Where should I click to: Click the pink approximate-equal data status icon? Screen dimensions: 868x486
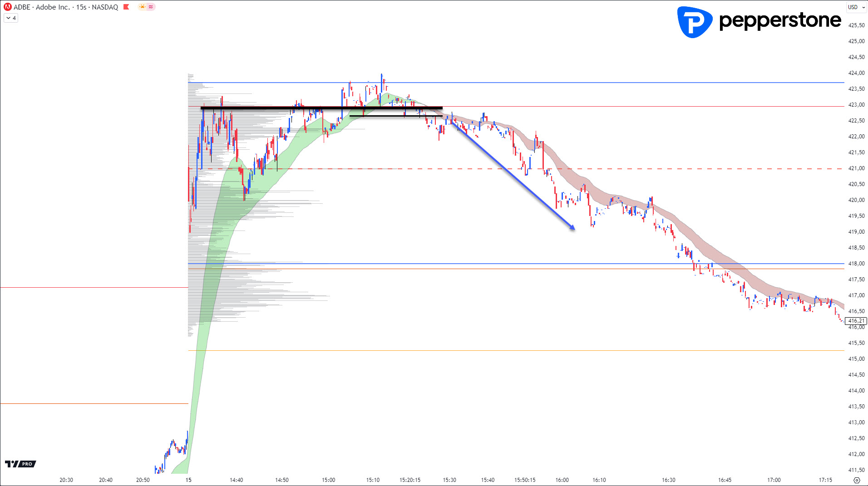click(x=151, y=7)
